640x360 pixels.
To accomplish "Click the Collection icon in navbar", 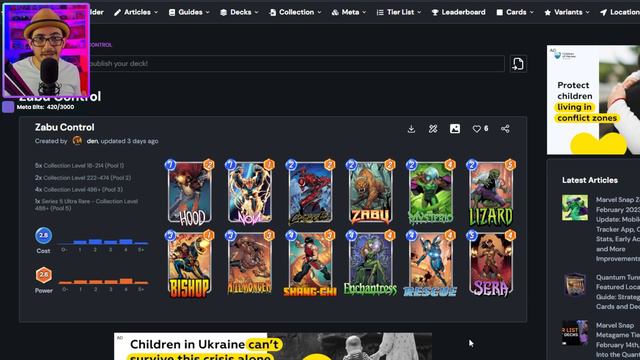I will [273, 13].
